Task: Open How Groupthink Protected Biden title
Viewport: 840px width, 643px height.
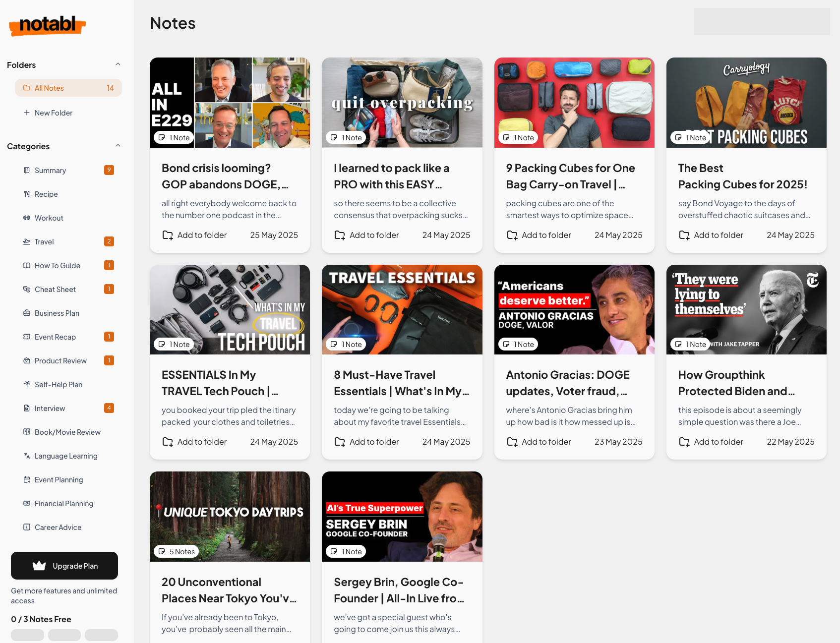Action: click(736, 383)
